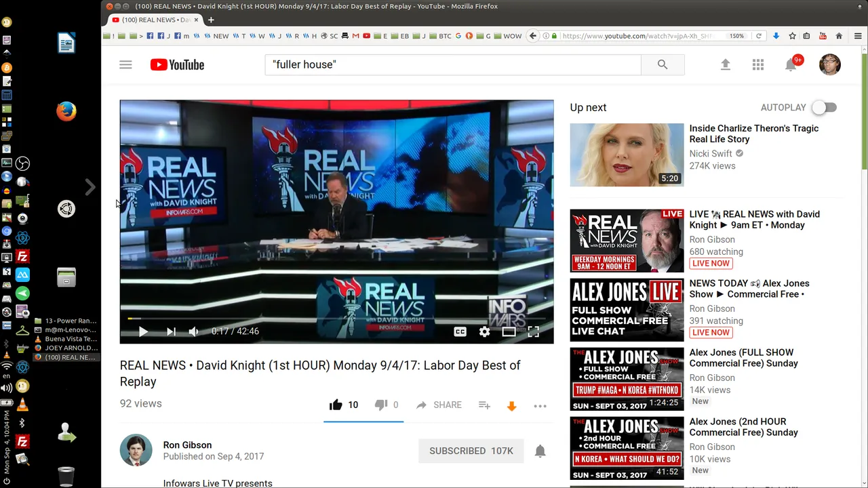This screenshot has height=488, width=868.
Task: Open Ron Gibson's channel avatar
Action: coord(136,450)
